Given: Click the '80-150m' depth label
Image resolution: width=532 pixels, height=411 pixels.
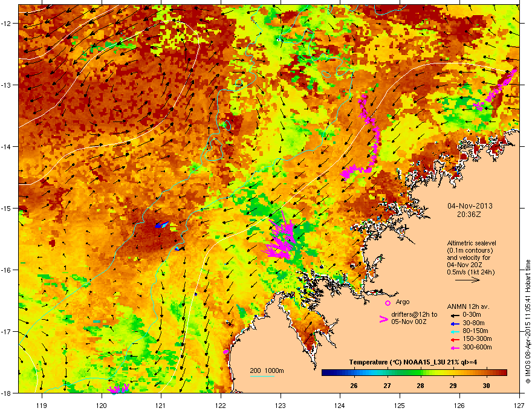Looking at the screenshot, I should pos(475,331).
